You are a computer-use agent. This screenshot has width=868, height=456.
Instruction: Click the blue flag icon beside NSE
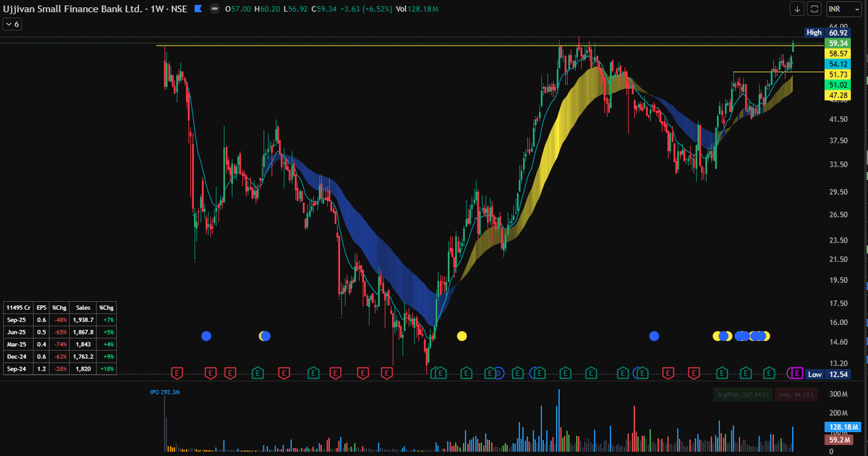[197, 9]
